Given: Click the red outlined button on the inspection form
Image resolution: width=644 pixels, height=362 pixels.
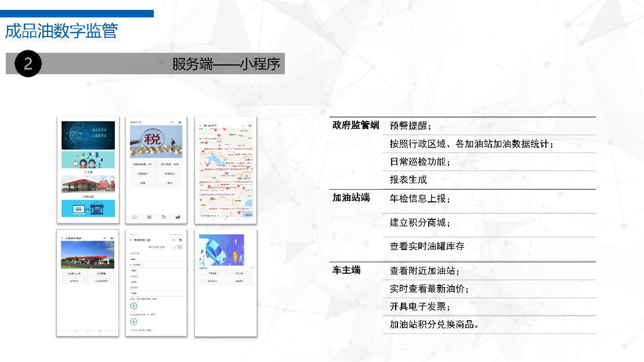Looking at the screenshot, I should click(x=178, y=248).
